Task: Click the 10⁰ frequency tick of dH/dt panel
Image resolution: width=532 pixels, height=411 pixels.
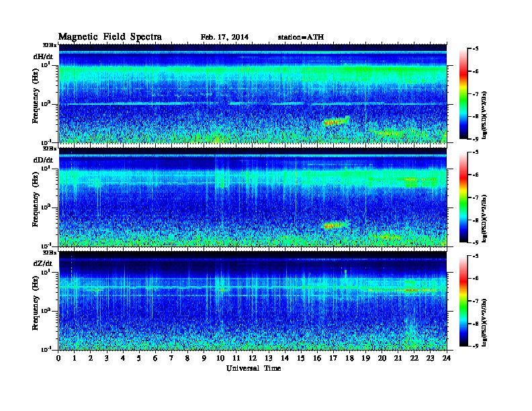Action: point(46,103)
